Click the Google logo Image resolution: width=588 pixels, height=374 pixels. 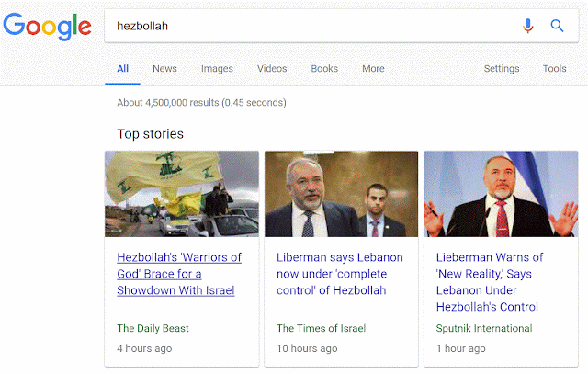45,27
